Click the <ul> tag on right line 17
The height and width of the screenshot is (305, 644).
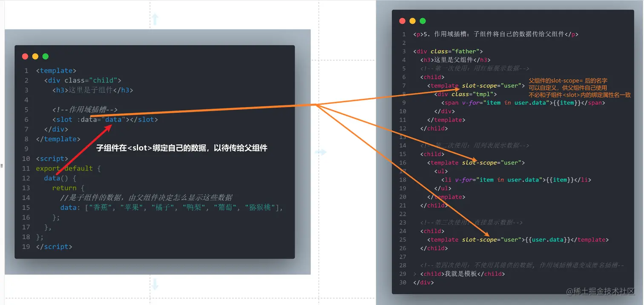441,171
